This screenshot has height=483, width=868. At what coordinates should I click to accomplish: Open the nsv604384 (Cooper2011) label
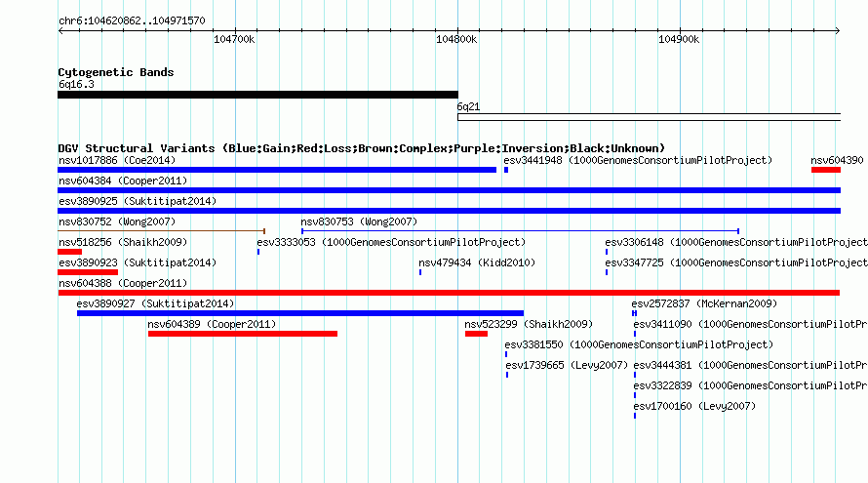tap(123, 181)
